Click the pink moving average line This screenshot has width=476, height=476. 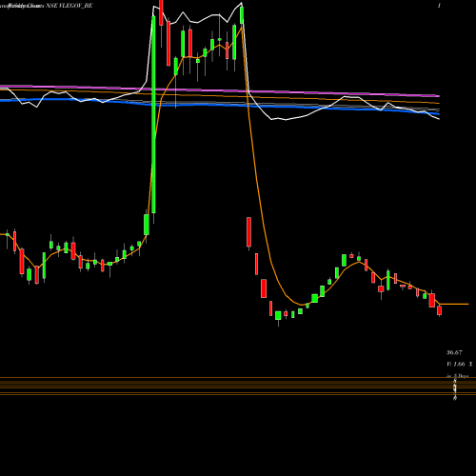(x=220, y=91)
